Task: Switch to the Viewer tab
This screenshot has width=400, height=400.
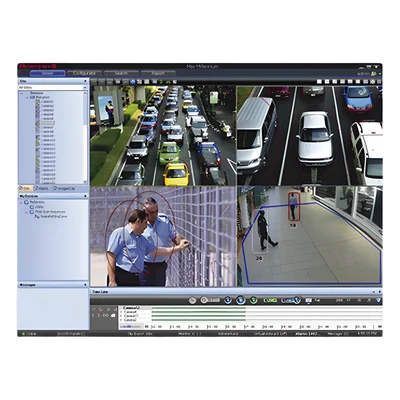Action: pos(47,73)
